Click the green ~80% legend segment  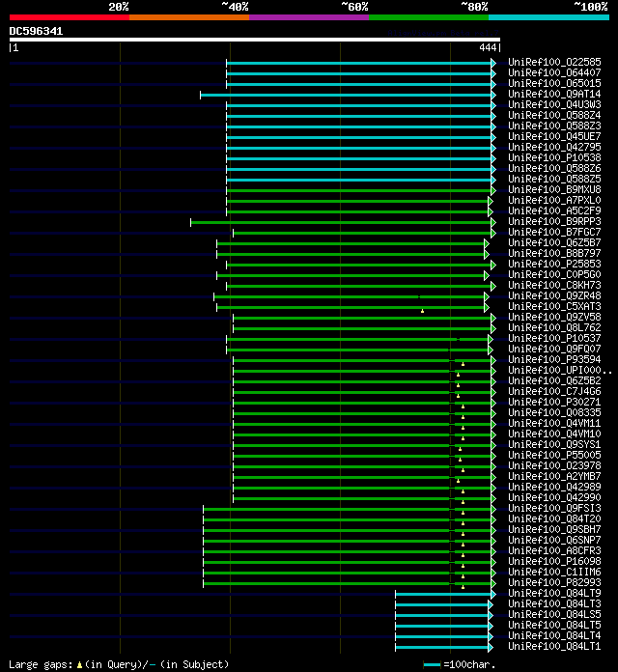click(x=429, y=17)
